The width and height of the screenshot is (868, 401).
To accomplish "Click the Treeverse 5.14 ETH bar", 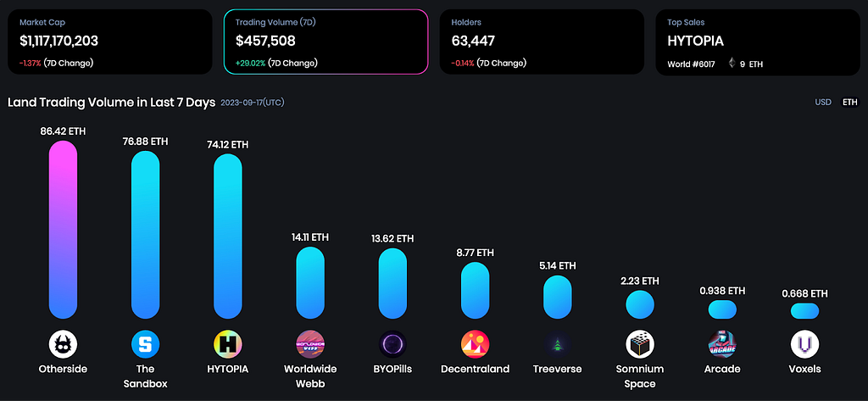I will coord(558,298).
